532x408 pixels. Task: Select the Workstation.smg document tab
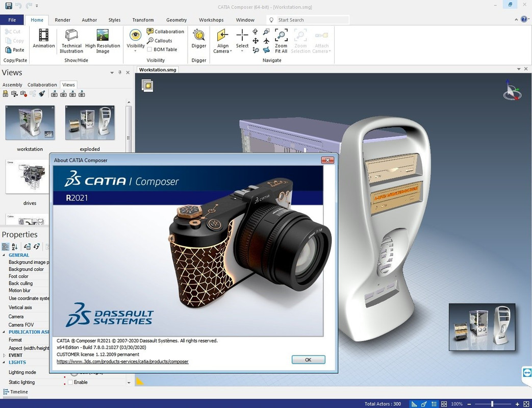(158, 69)
